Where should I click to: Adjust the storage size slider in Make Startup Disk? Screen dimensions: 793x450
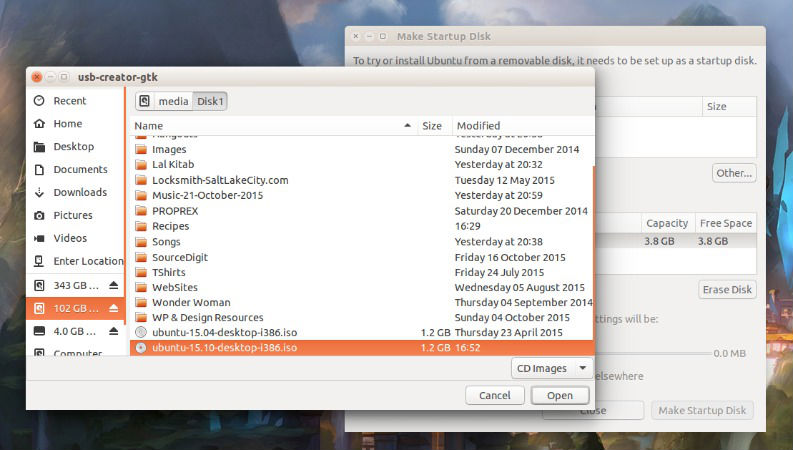[x=652, y=353]
